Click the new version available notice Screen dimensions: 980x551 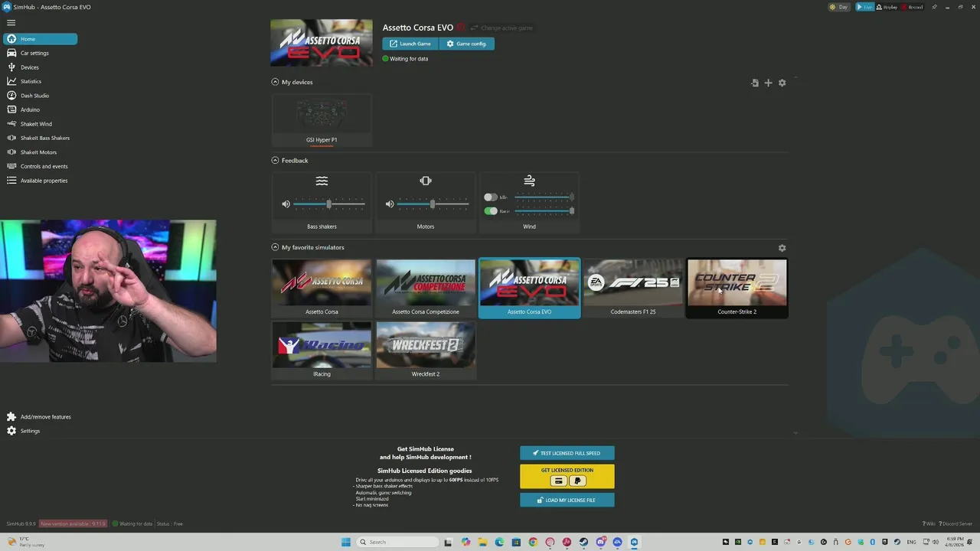73,524
